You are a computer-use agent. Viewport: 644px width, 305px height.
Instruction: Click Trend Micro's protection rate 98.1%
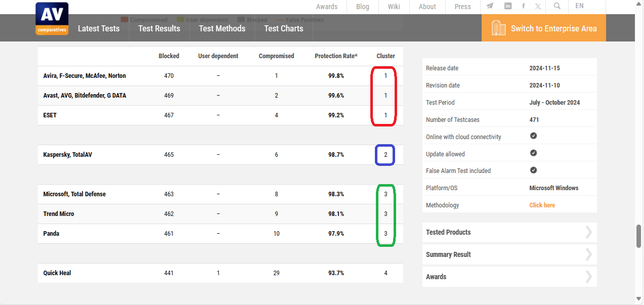click(x=336, y=213)
